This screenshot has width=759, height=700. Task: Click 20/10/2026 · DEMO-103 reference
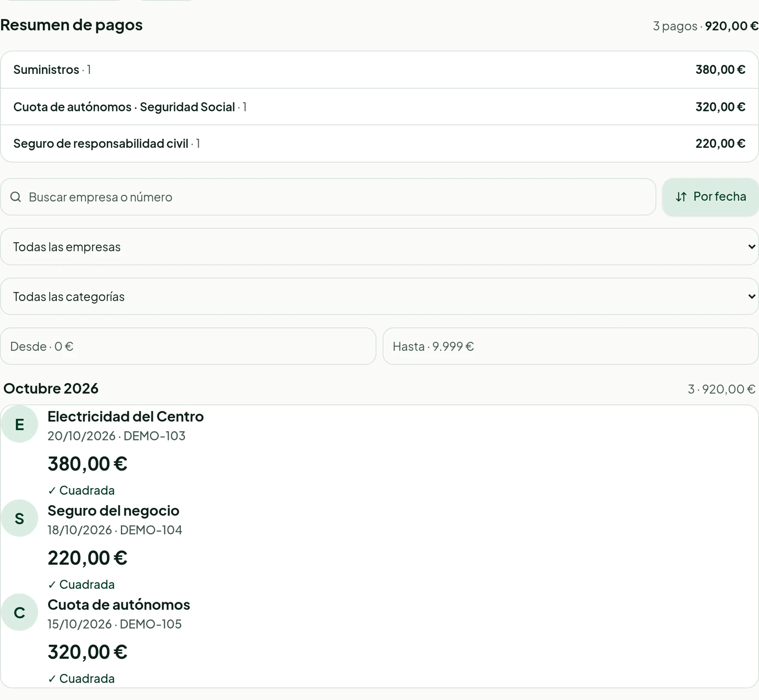pyautogui.click(x=117, y=436)
